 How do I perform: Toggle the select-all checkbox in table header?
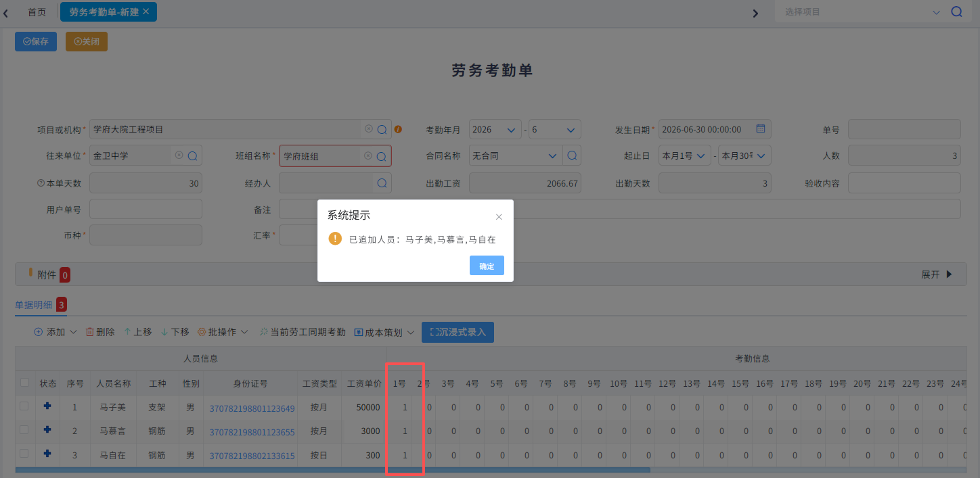click(x=24, y=383)
